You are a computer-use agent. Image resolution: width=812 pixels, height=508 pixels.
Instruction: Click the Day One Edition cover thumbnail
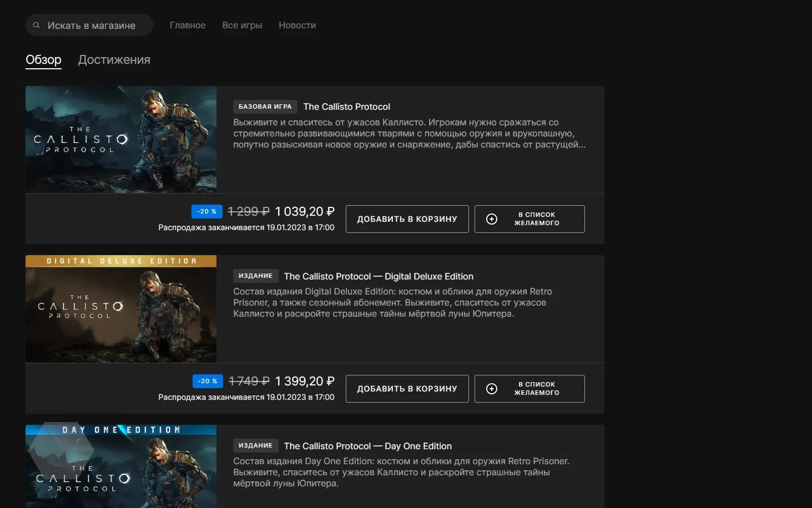tap(121, 466)
